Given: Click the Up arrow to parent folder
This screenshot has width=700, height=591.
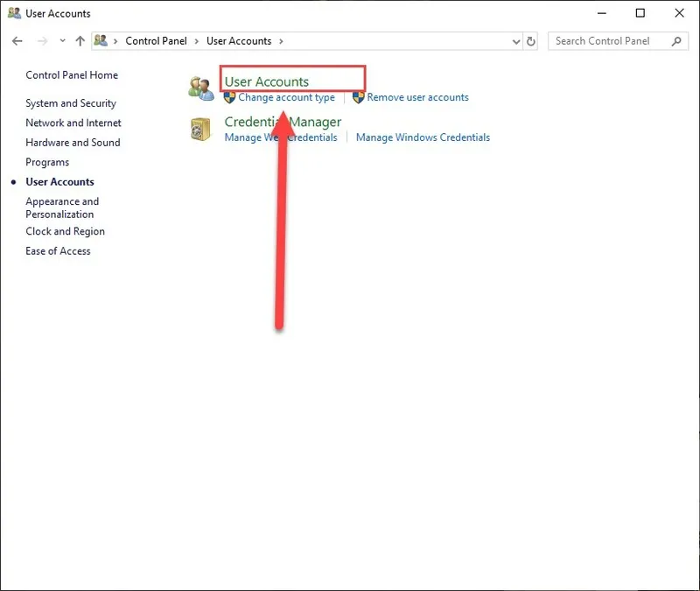Looking at the screenshot, I should [x=80, y=41].
